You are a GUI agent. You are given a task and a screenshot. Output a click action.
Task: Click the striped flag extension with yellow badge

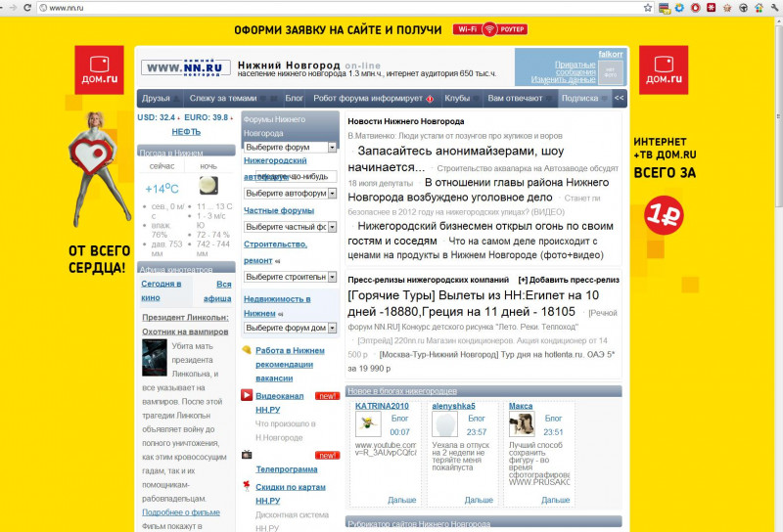tap(665, 8)
